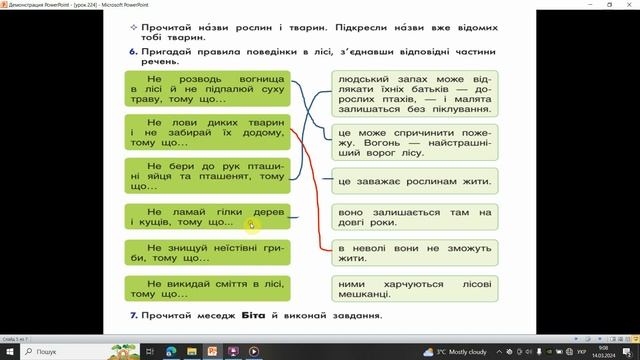The image size is (640, 360).
Task: Click the slide counter in status bar
Action: point(15,339)
